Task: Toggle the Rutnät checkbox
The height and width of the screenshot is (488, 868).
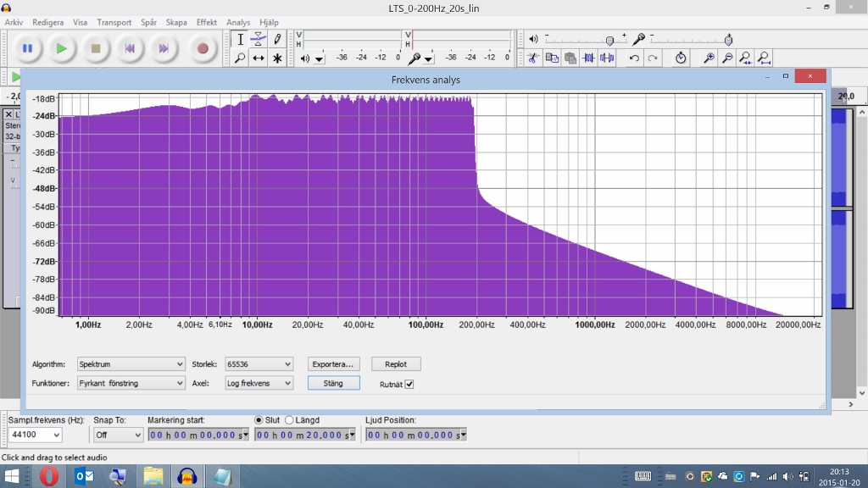Action: point(409,383)
